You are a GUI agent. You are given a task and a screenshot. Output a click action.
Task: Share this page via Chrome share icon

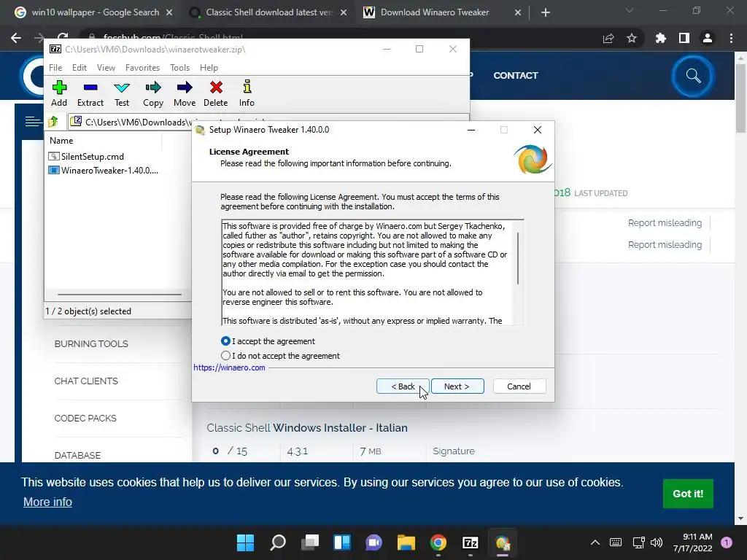608,38
